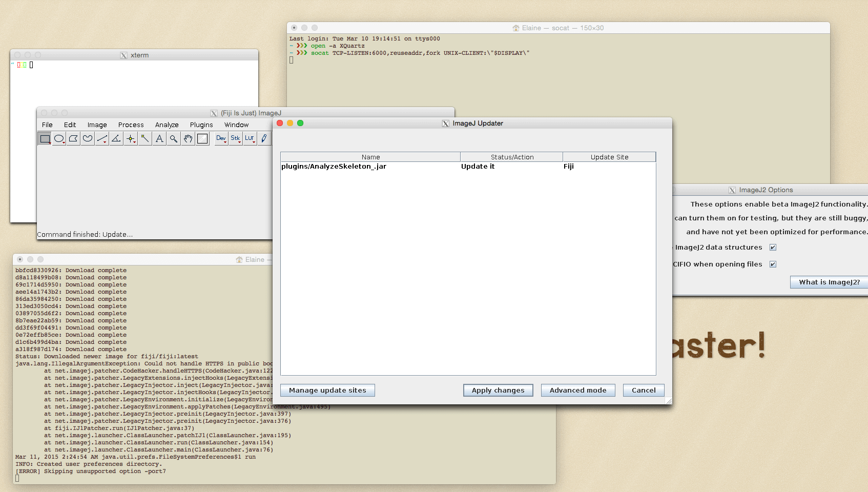868x492 pixels.
Task: Open the Window menu in ImageJ
Action: click(x=236, y=125)
